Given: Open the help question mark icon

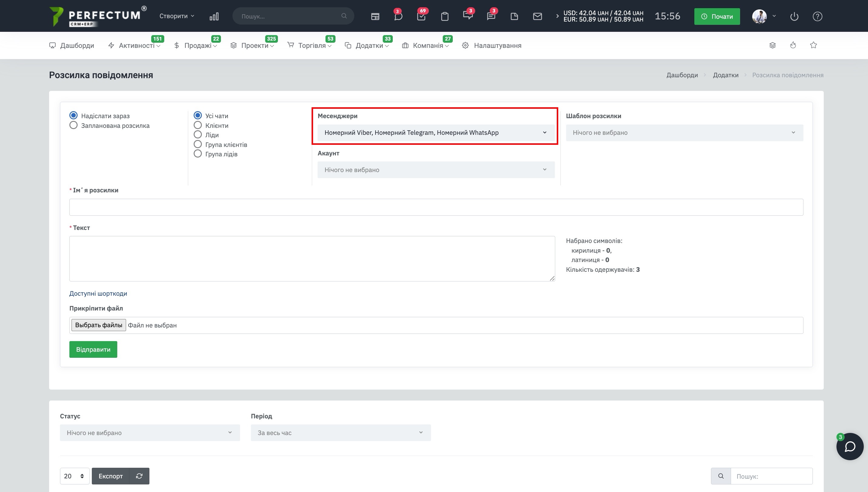Looking at the screenshot, I should click(x=817, y=16).
